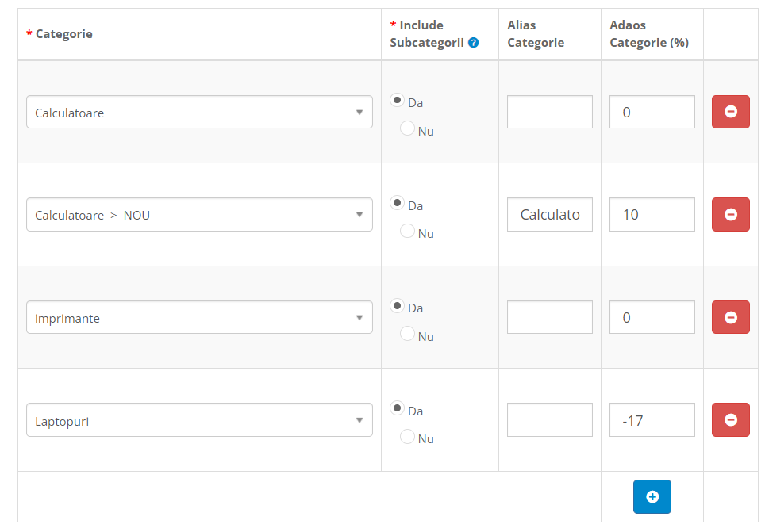Viewport: 765px width, 532px height.
Task: Expand the Laptopuri category dropdown
Action: coord(199,420)
